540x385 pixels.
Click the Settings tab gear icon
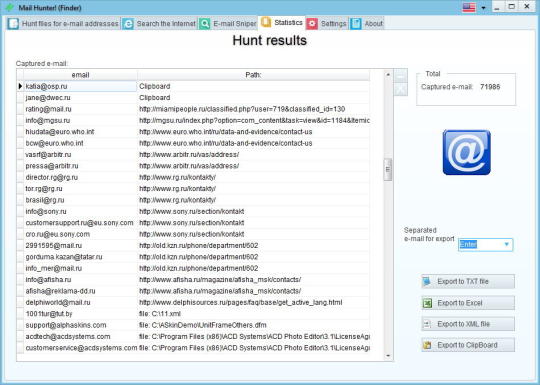pyautogui.click(x=312, y=24)
